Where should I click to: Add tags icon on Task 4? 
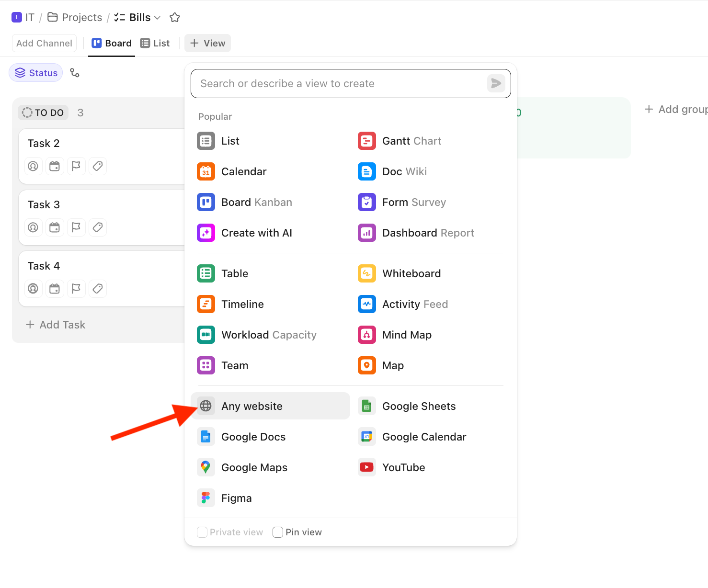98,289
